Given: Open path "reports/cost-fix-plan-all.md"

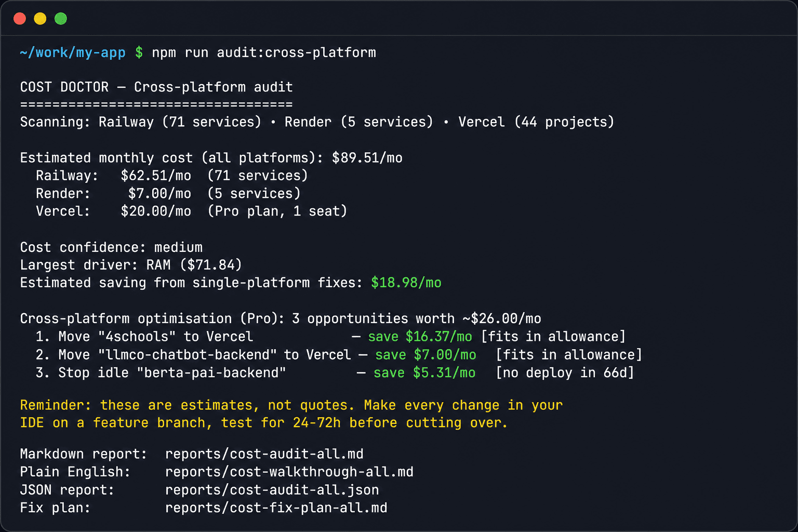Looking at the screenshot, I should point(276,508).
